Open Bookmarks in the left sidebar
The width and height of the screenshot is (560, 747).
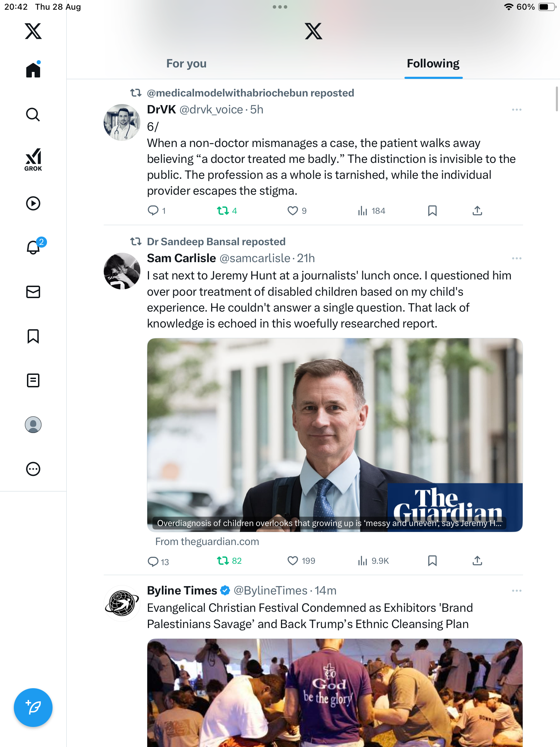(x=33, y=336)
